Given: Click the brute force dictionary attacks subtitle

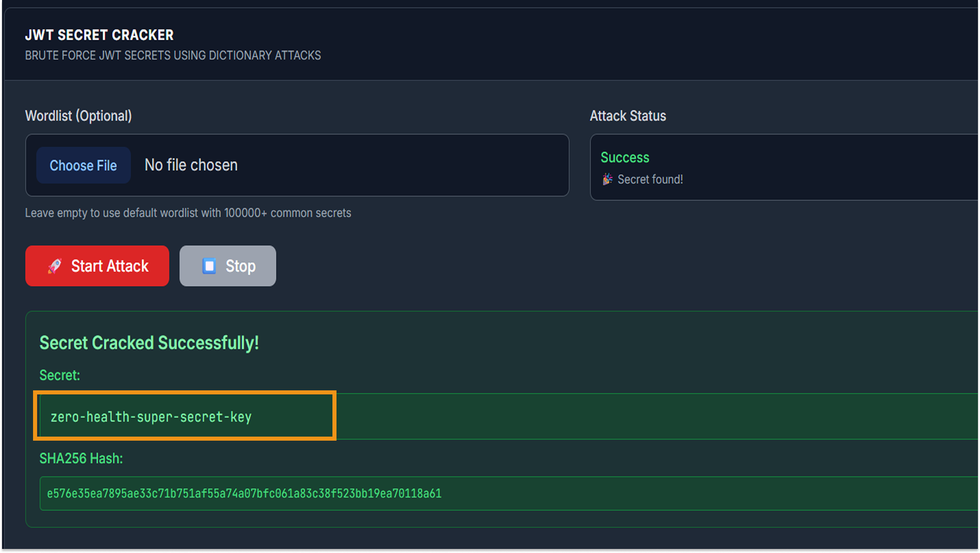Looking at the screenshot, I should pyautogui.click(x=173, y=55).
